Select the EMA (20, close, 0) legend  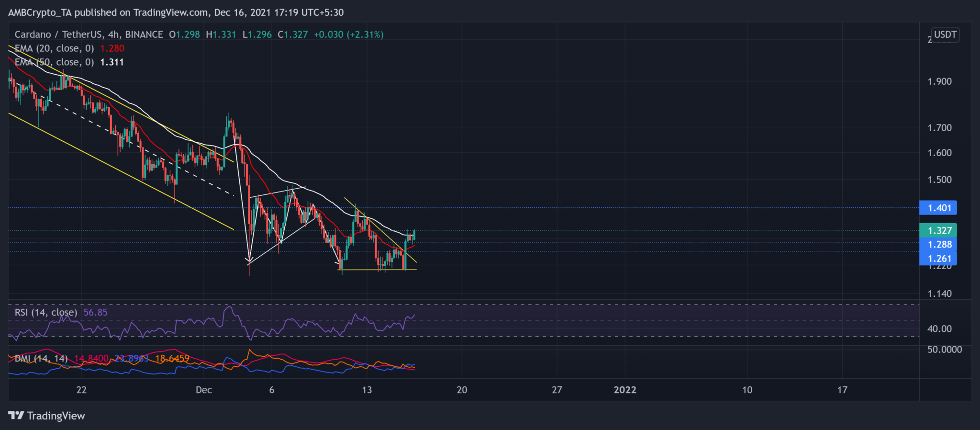(x=55, y=48)
